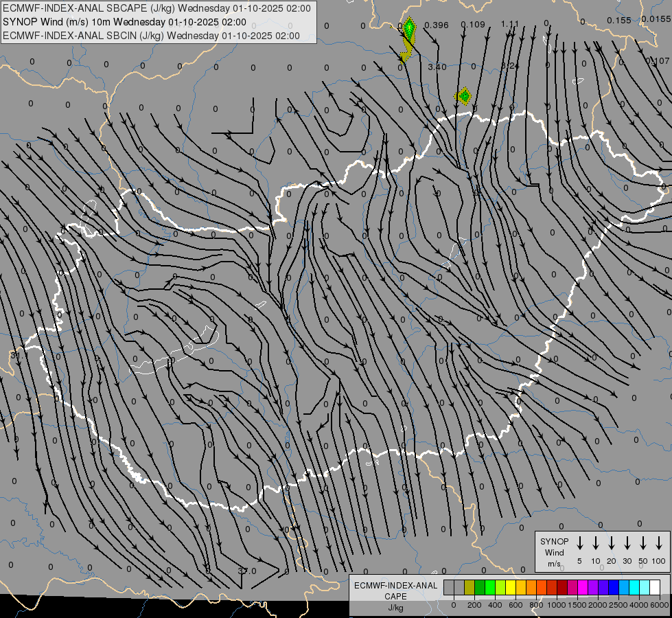Click the 1.11 value at the map top
The height and width of the screenshot is (618, 672).
(x=509, y=24)
